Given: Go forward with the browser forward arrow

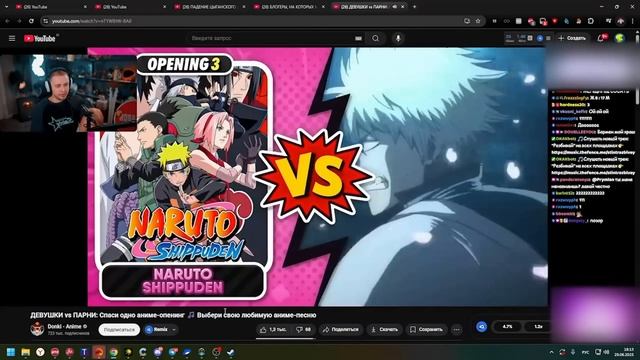Looking at the screenshot, I should (19, 21).
